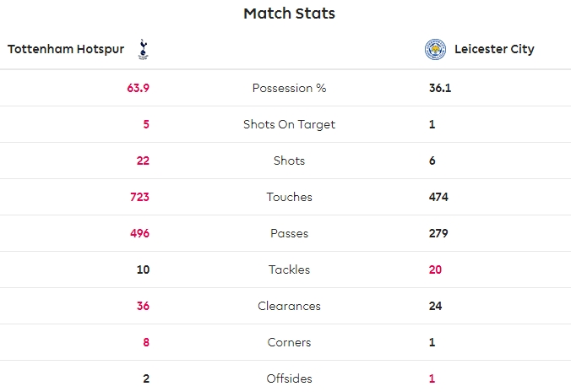The width and height of the screenshot is (571, 392).
Task: Click Leicester's 20 tackles value
Action: pos(436,269)
